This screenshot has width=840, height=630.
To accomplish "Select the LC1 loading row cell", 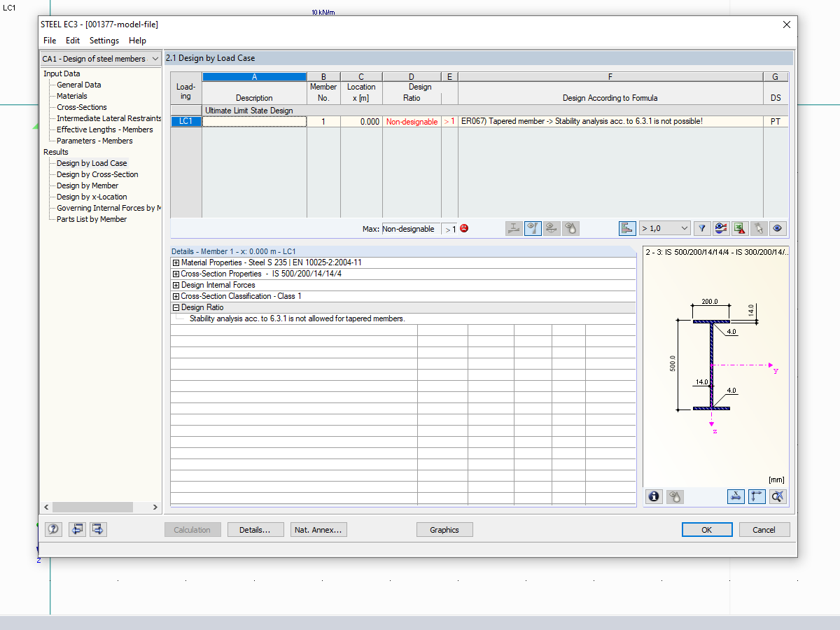I will coord(186,121).
